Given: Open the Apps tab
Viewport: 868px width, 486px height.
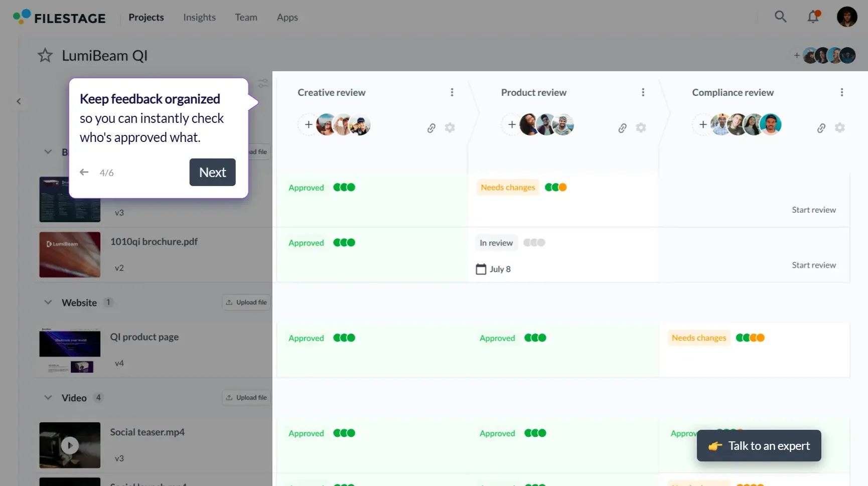Looking at the screenshot, I should click(287, 17).
